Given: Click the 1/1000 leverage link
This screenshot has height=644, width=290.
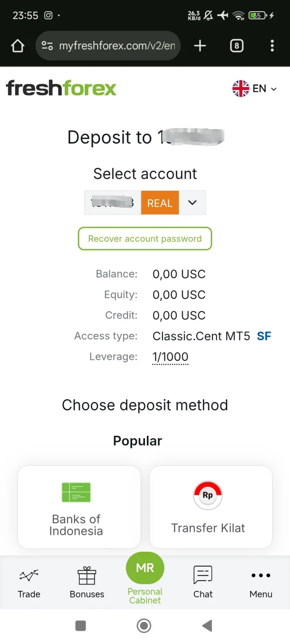Looking at the screenshot, I should (x=170, y=357).
